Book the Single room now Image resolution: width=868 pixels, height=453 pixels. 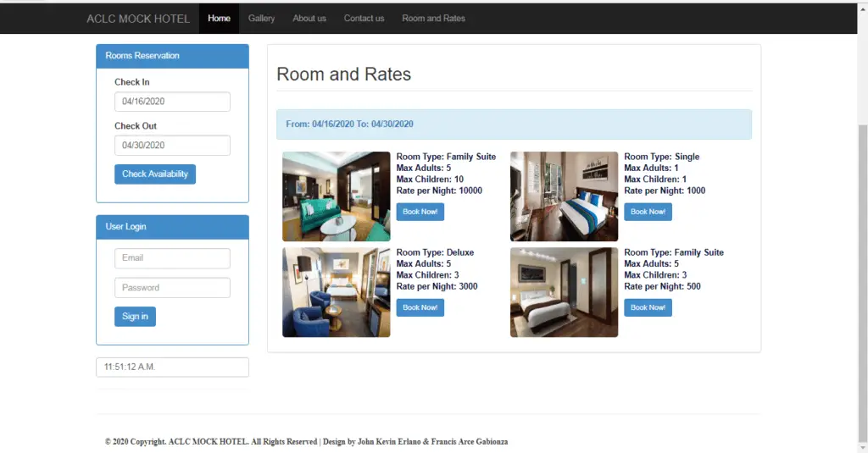pyautogui.click(x=648, y=212)
